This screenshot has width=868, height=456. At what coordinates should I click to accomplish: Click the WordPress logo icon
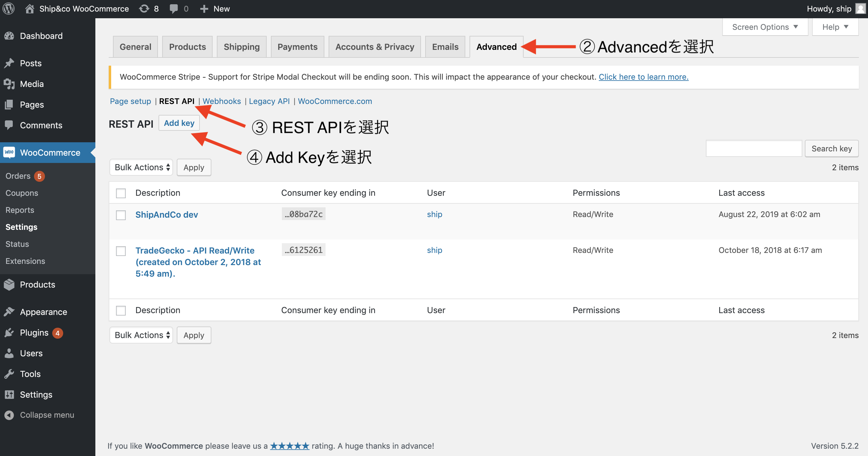pyautogui.click(x=9, y=9)
